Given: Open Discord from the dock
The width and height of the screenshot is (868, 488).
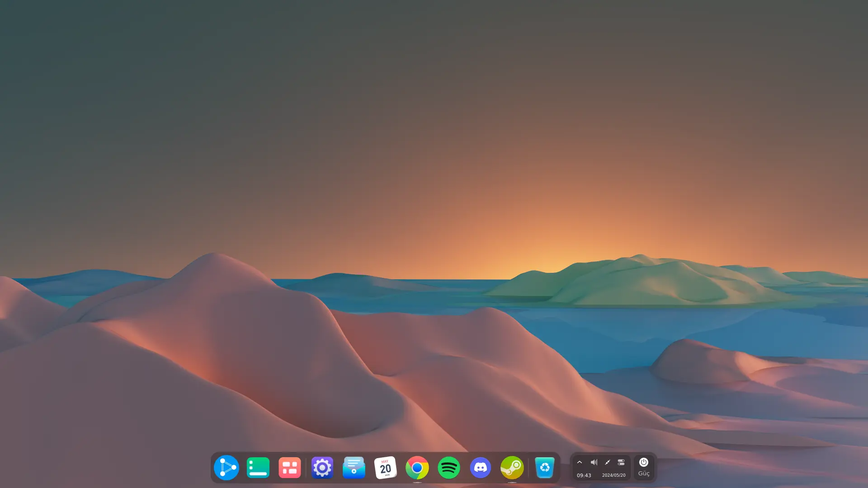Looking at the screenshot, I should (481, 468).
